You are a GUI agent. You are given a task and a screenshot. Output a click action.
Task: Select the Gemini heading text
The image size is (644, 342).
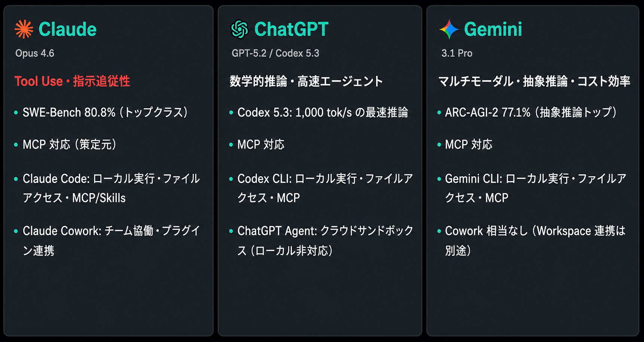pos(493,29)
